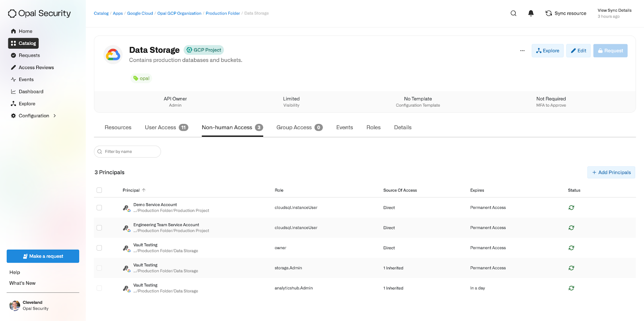644x321 pixels.
Task: Switch to the Events tab
Action: pos(345,128)
